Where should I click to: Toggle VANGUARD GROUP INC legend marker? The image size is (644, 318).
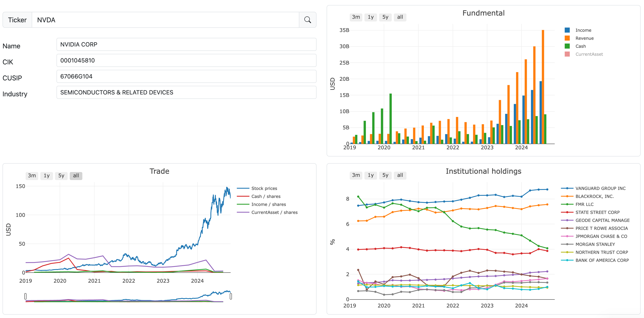tap(567, 188)
